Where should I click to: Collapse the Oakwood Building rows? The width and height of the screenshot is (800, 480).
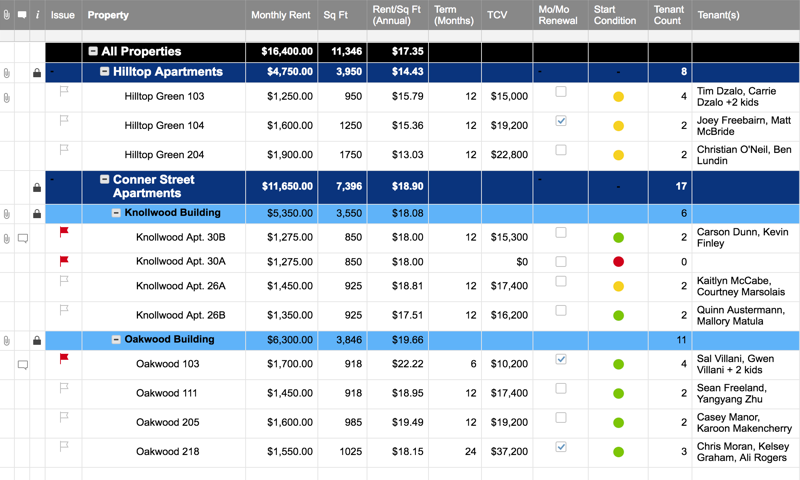pyautogui.click(x=116, y=340)
